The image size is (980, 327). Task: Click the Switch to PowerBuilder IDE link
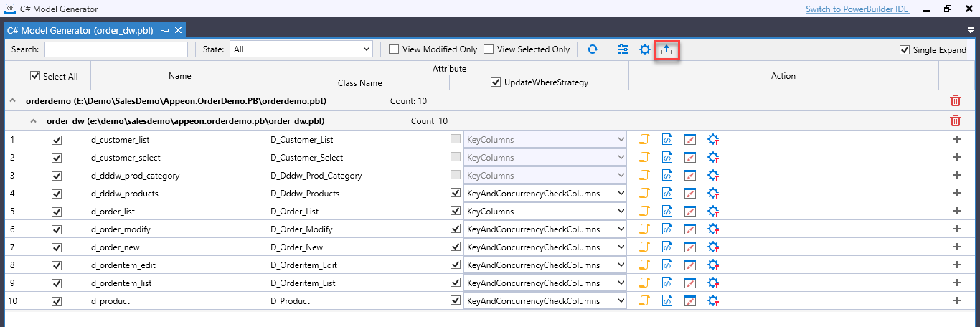[x=857, y=9]
